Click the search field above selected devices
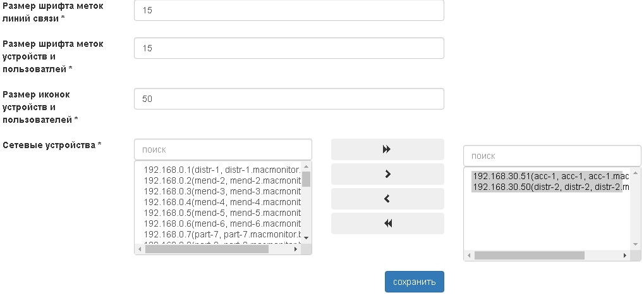The height and width of the screenshot is (295, 644). 552,156
